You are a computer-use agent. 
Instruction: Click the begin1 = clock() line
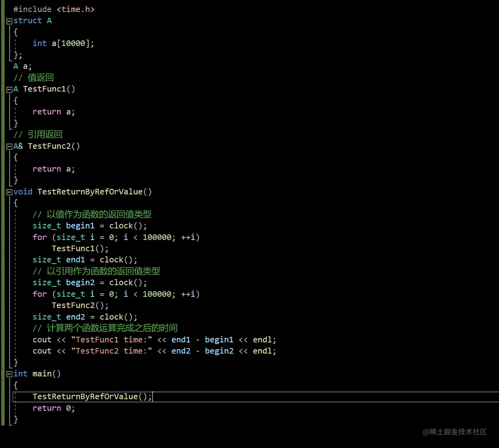(90, 226)
